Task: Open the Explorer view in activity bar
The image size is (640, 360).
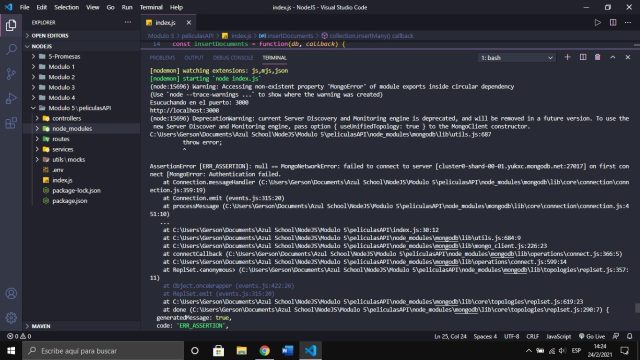Action: (11, 25)
